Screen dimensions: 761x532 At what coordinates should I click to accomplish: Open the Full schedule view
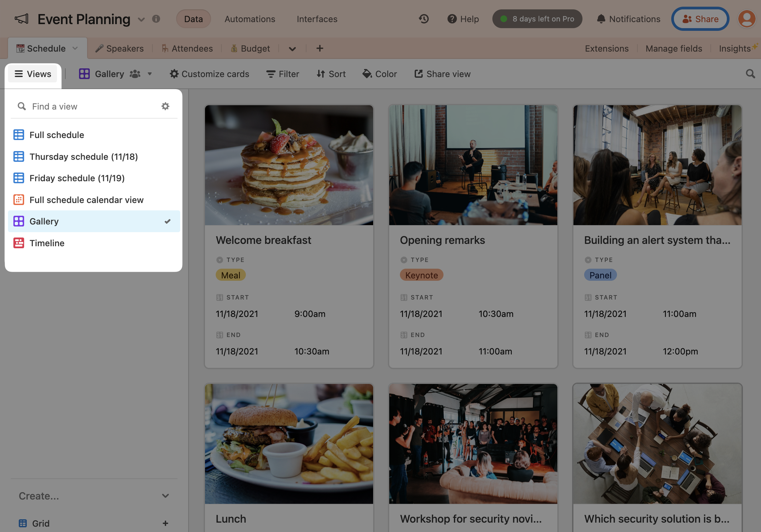pos(94,135)
